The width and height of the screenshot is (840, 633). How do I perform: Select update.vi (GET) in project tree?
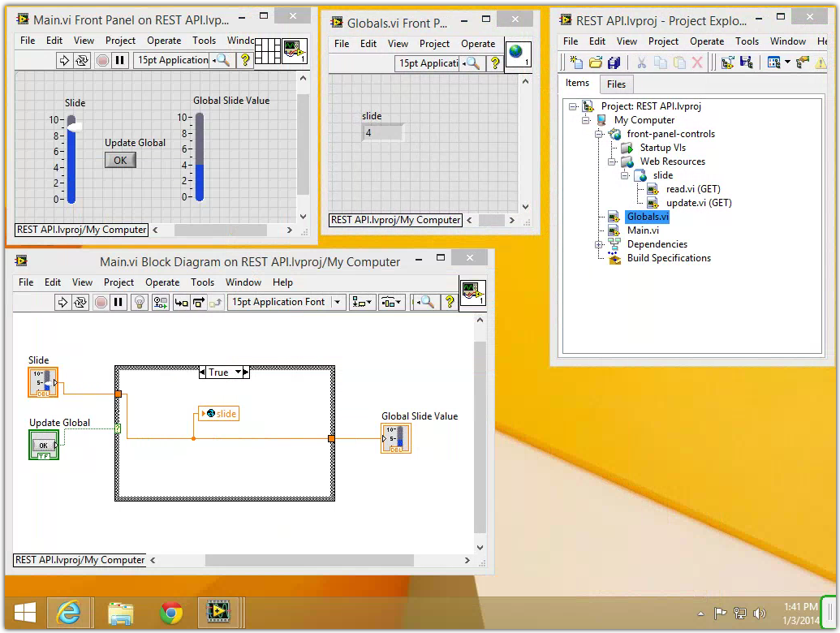698,203
